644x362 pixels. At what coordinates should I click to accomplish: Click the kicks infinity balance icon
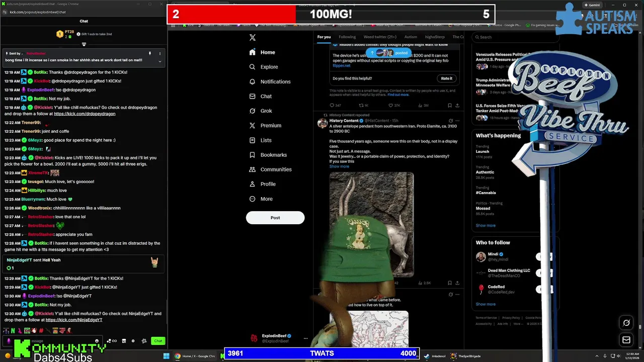click(x=112, y=341)
